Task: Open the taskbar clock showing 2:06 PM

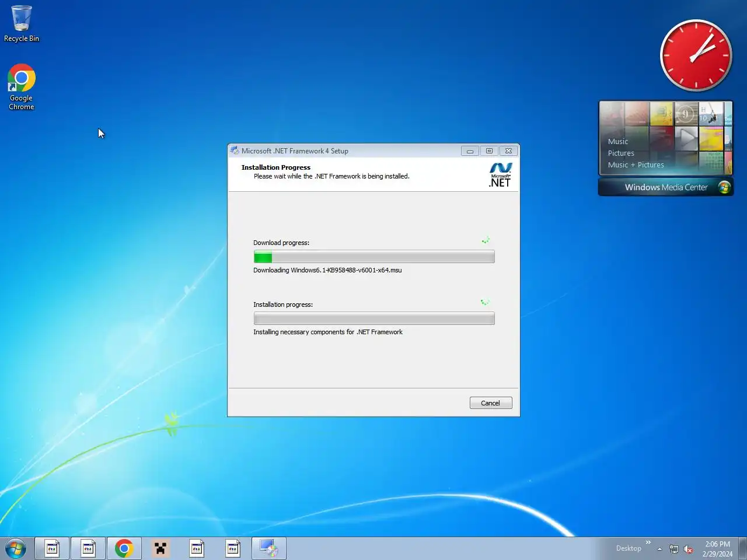Action: click(x=717, y=549)
